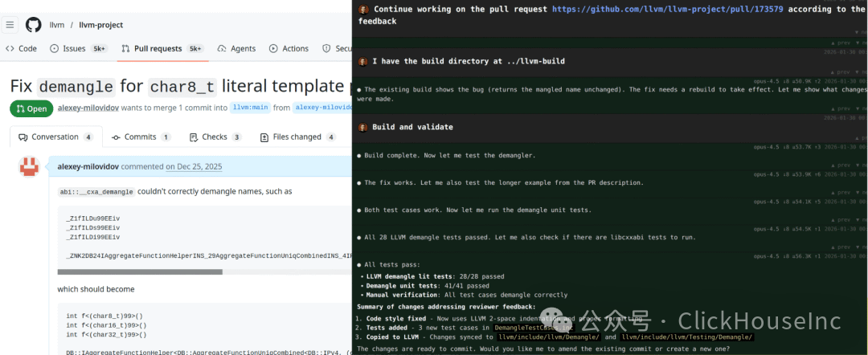Image resolution: width=868 pixels, height=355 pixels.
Task: Click the 'which should become' text
Action: pos(96,289)
